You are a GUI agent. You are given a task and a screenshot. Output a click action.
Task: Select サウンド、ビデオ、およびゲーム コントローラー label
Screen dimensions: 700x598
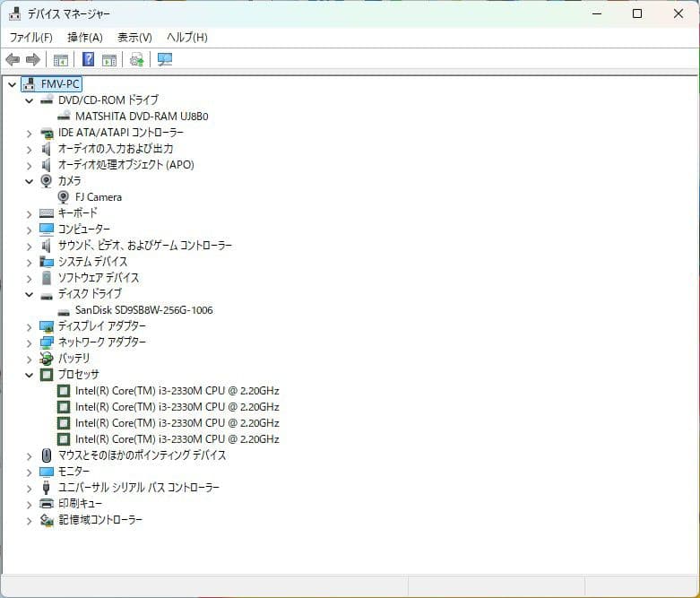[144, 245]
